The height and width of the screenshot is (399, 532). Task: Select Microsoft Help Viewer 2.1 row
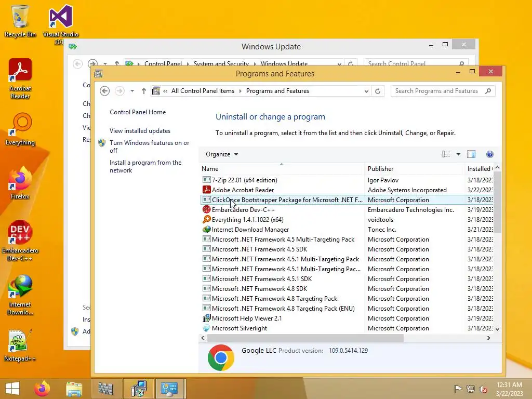[347, 318]
